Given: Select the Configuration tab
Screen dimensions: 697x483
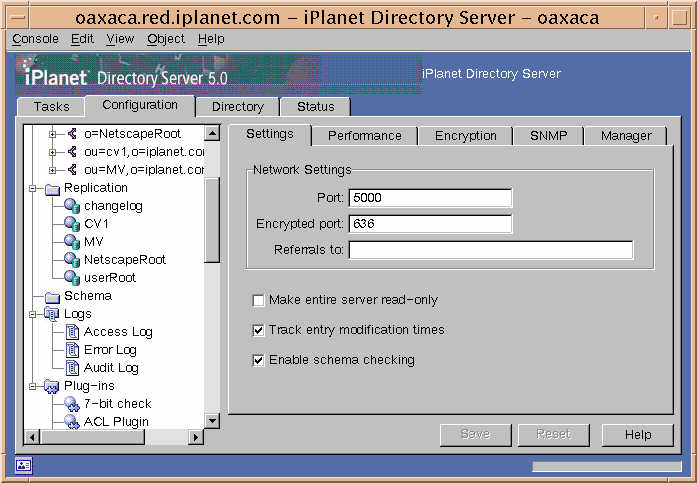Looking at the screenshot, I should tap(140, 105).
